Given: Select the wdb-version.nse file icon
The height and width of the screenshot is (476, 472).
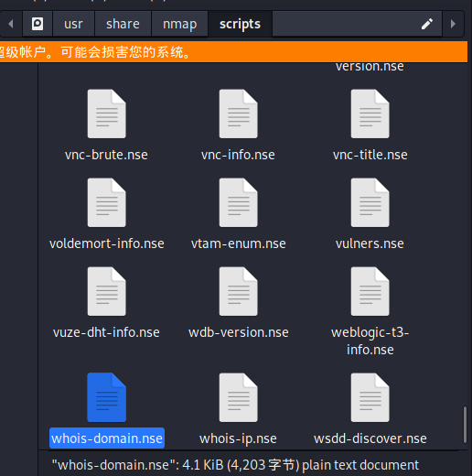Looking at the screenshot, I should pos(238,291).
